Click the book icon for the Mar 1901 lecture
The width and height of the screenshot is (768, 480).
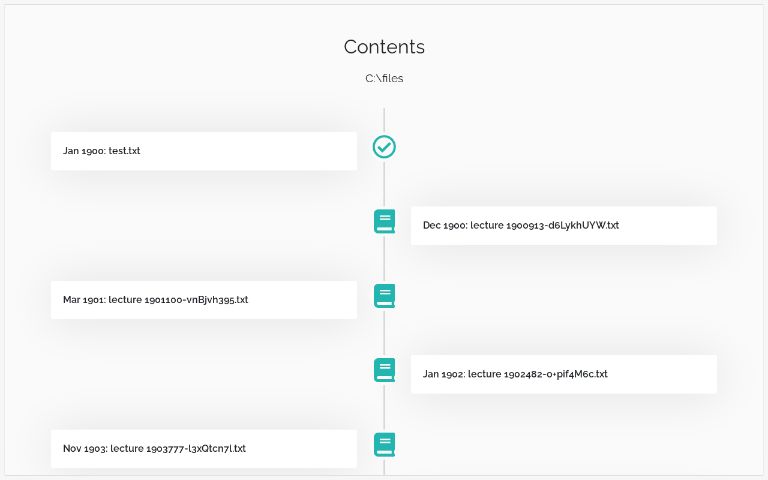[x=384, y=296]
